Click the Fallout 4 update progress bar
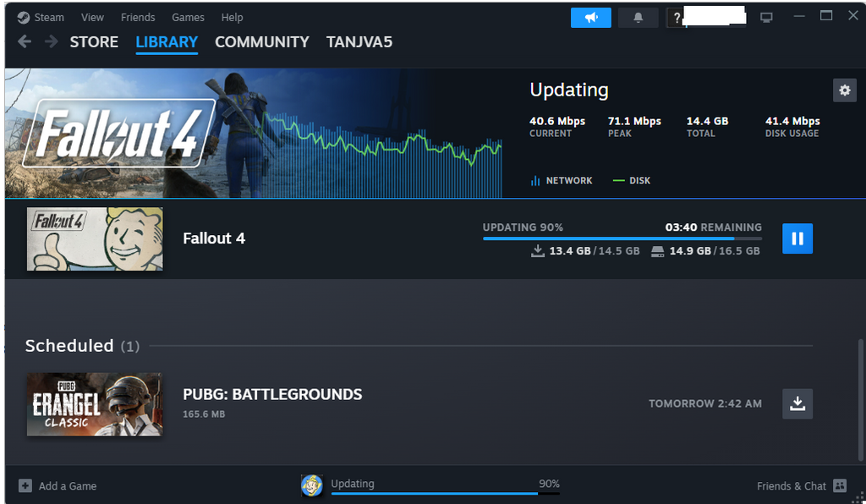This screenshot has width=866, height=504. [x=622, y=238]
